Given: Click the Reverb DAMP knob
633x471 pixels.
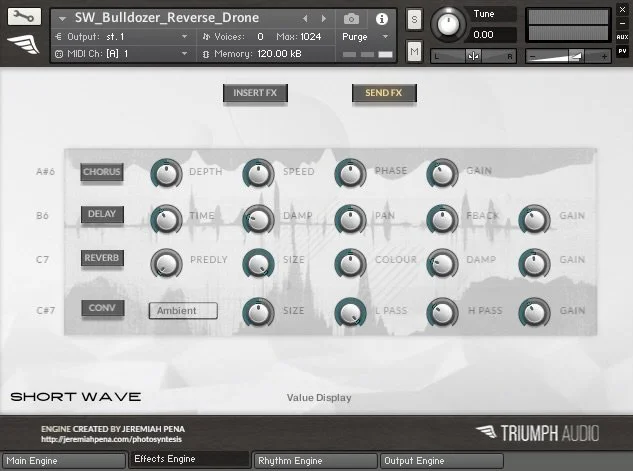Looking at the screenshot, I should click(x=442, y=263).
